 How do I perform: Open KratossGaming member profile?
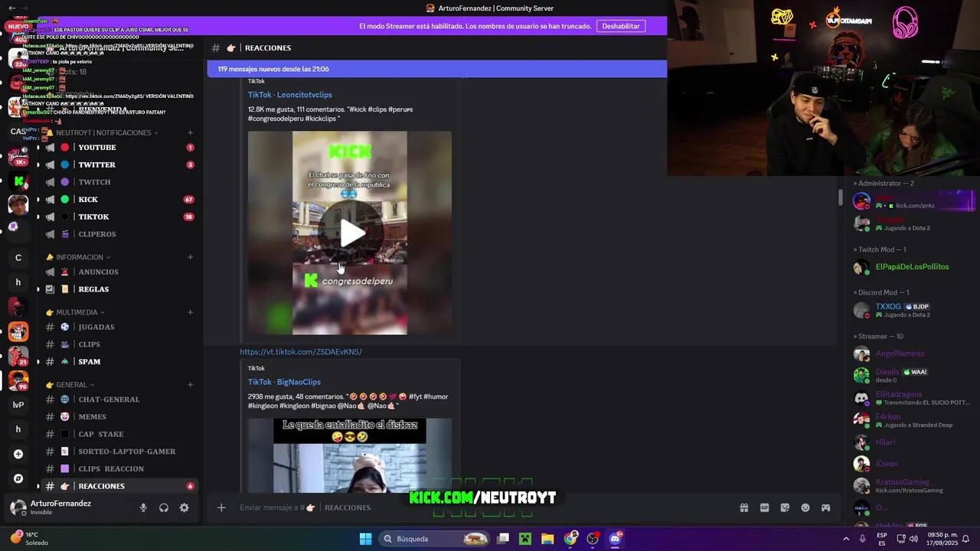click(x=911, y=485)
